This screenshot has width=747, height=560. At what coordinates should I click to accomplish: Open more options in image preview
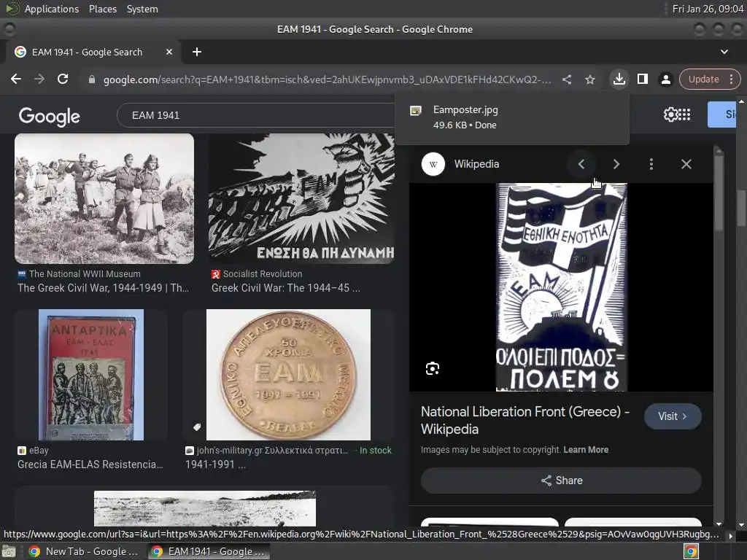pos(651,164)
